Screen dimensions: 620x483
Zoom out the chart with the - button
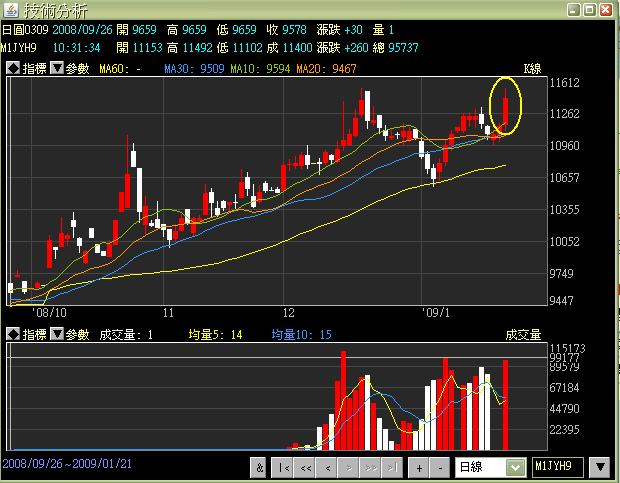coord(440,468)
